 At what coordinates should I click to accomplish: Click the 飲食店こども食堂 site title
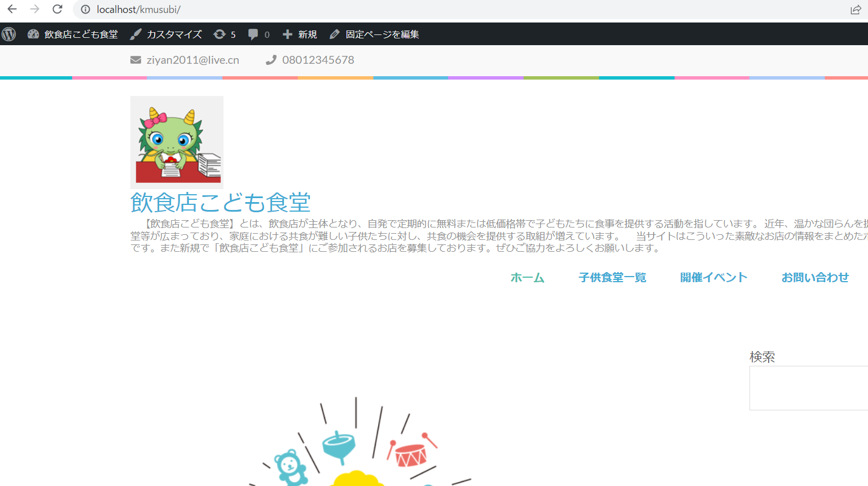pos(220,203)
